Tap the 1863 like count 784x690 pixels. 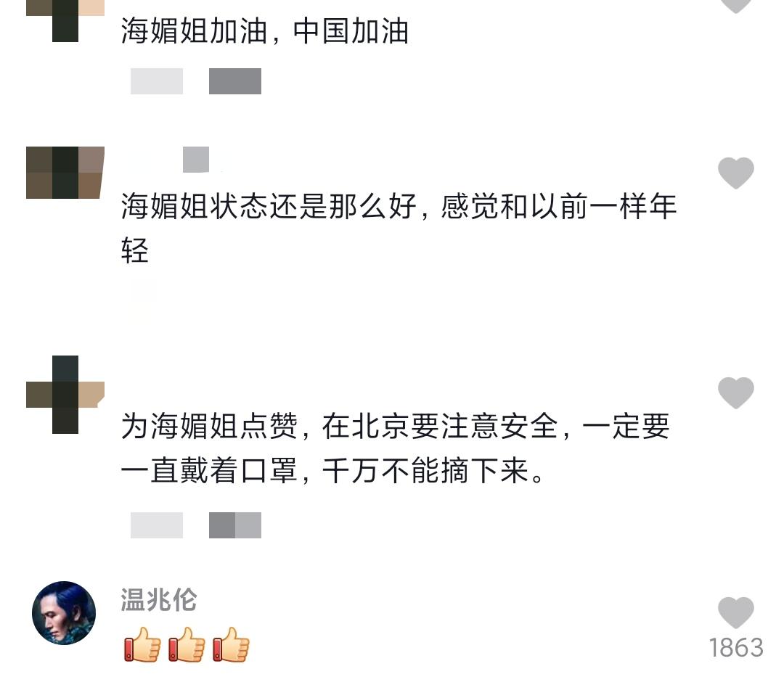pyautogui.click(x=736, y=647)
